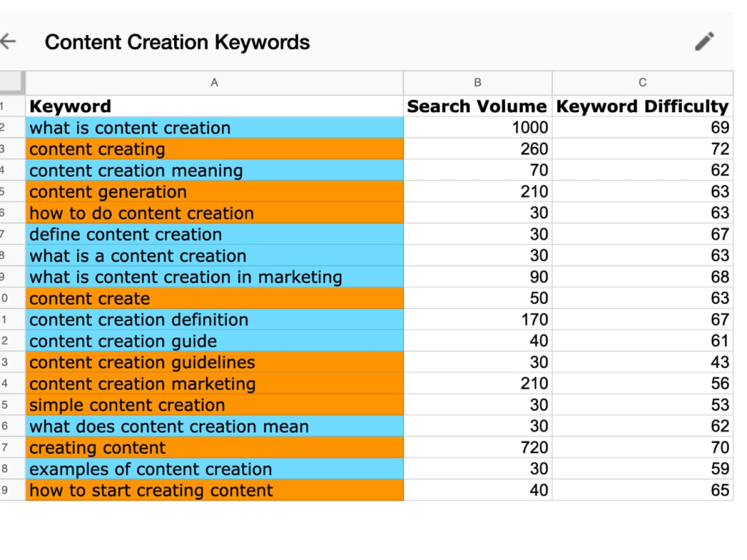This screenshot has width=747, height=560.
Task: Select column B header
Action: [x=478, y=83]
